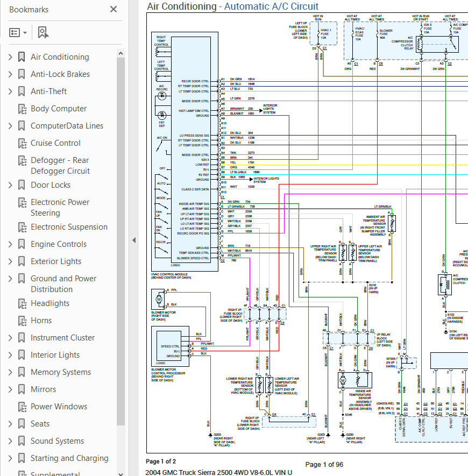This screenshot has width=468, height=476.
Task: Click the Engine Controls bookmark icon
Action: (x=22, y=244)
